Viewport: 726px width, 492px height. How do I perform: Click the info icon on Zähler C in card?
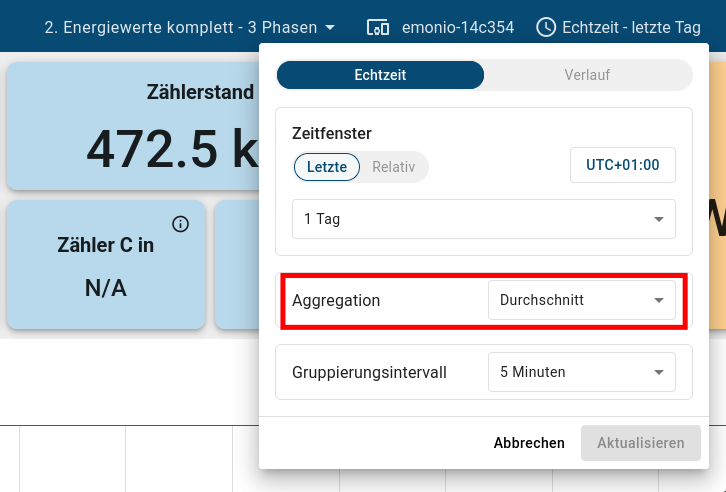tap(180, 224)
